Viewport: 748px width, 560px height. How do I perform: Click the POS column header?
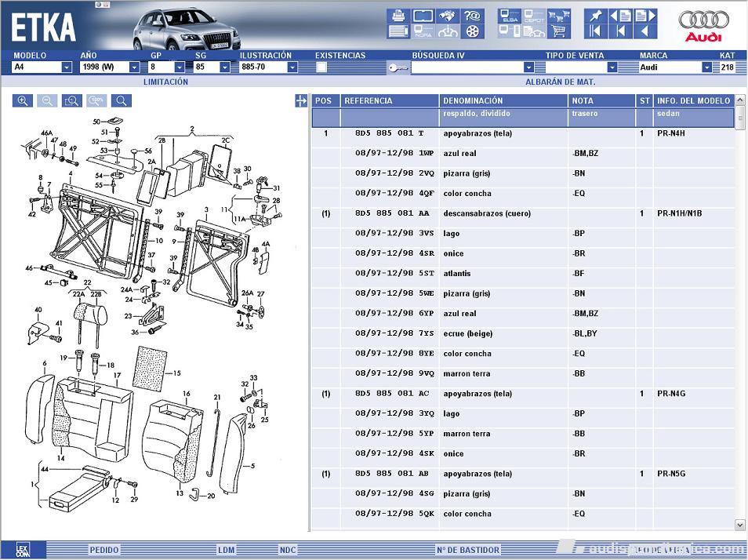click(325, 100)
